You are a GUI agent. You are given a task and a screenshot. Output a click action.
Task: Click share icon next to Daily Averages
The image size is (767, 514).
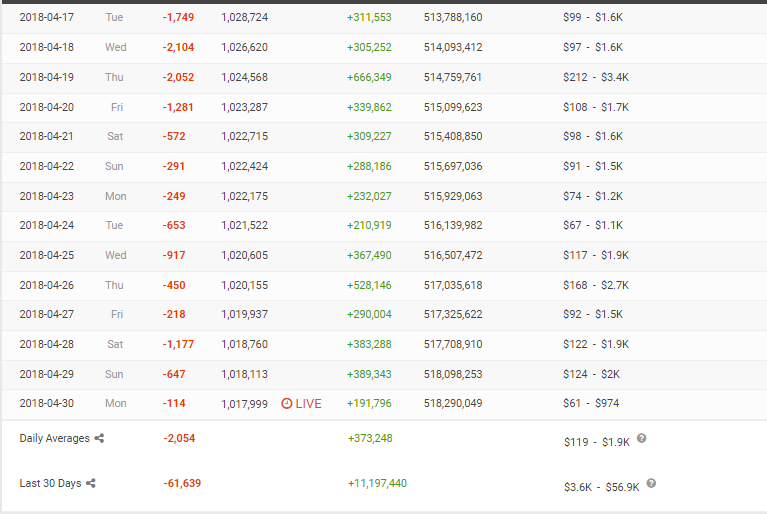[99, 438]
